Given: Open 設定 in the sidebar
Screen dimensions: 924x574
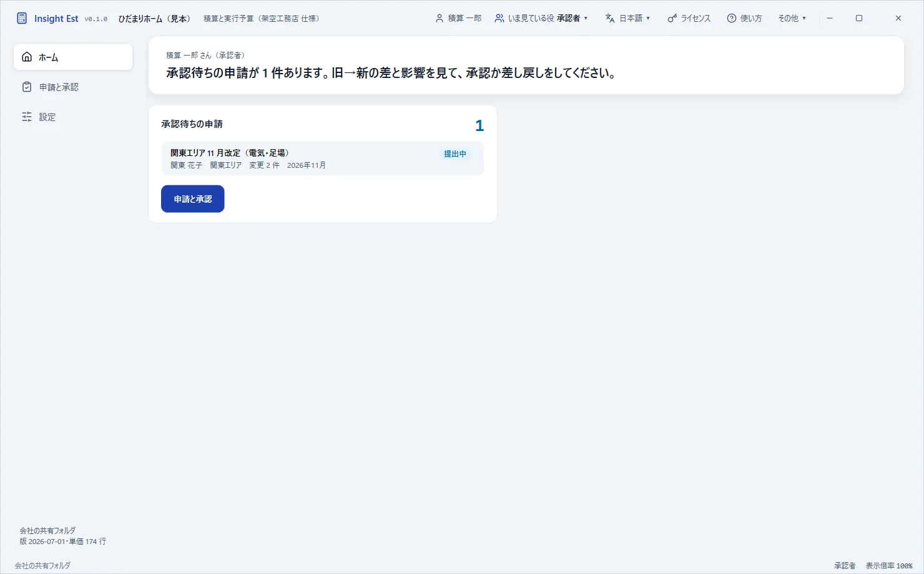Looking at the screenshot, I should click(x=73, y=117).
